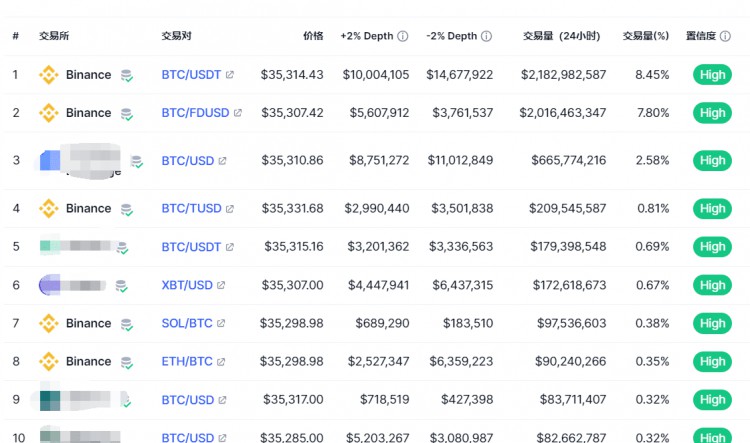Click the external link icon beside XBT/USD
This screenshot has width=750, height=443.
pos(221,285)
